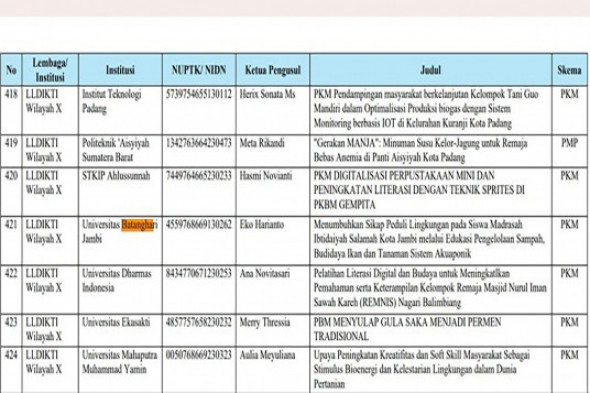
Task: Select row number 423
Action: coord(11,323)
